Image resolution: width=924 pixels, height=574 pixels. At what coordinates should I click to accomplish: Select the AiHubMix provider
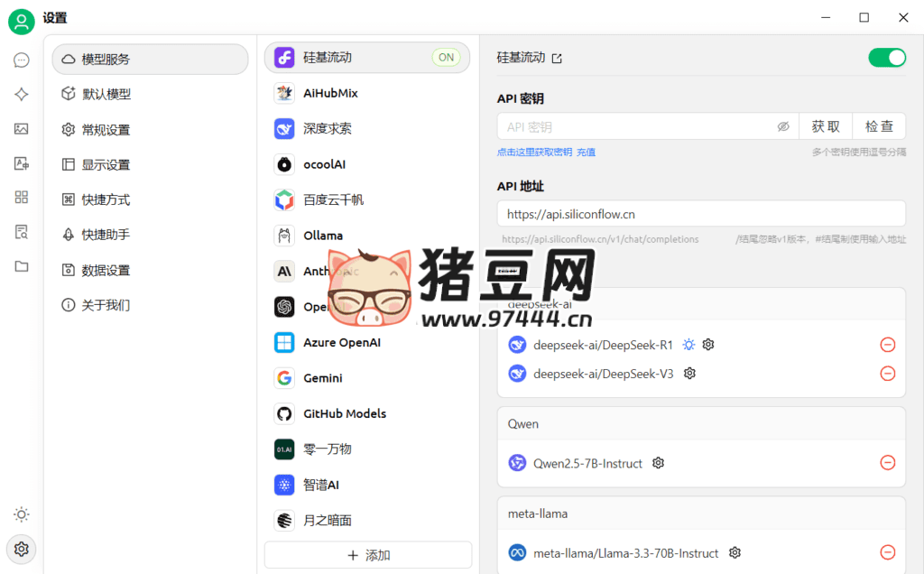[x=367, y=93]
